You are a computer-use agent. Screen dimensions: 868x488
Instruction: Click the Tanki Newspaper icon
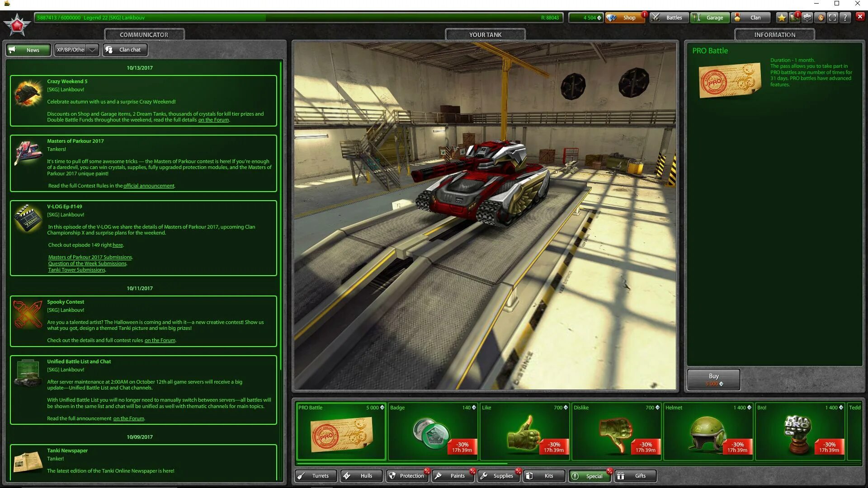[x=28, y=463]
